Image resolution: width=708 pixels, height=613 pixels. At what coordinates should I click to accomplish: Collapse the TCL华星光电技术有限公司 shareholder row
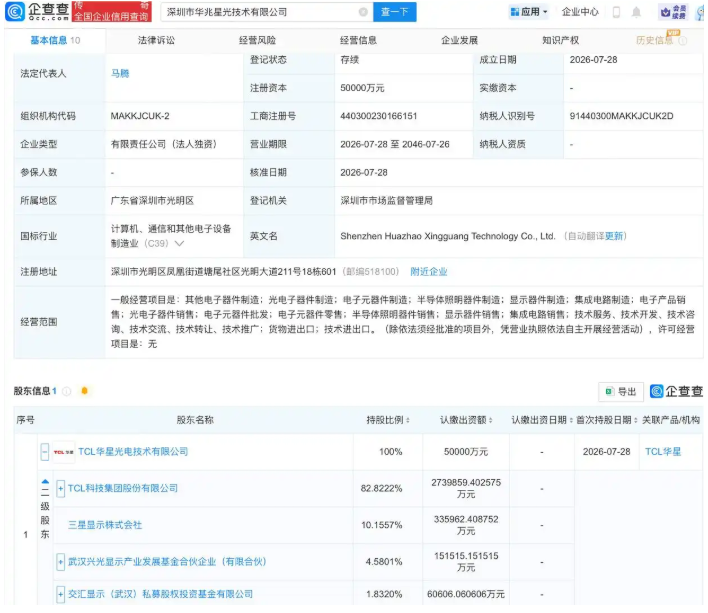45,452
